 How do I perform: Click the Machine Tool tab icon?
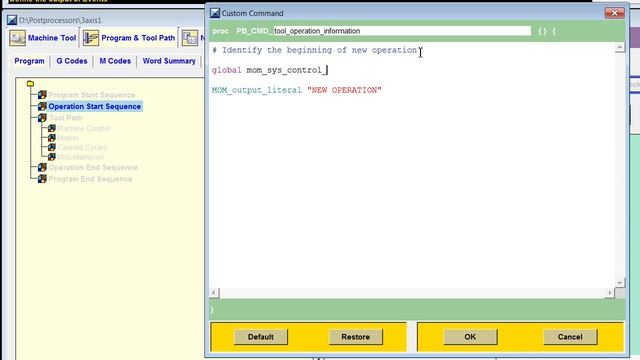[x=18, y=38]
